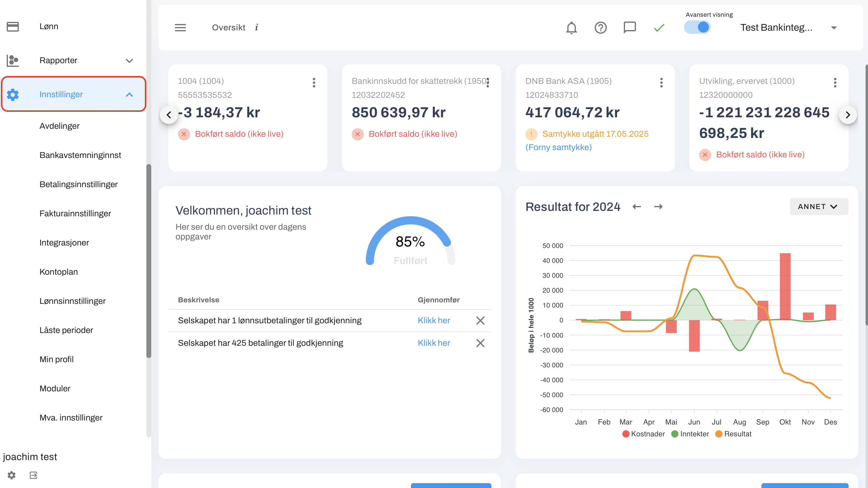This screenshot has width=868, height=488.
Task: Click the Forny samtykke link
Action: click(558, 147)
